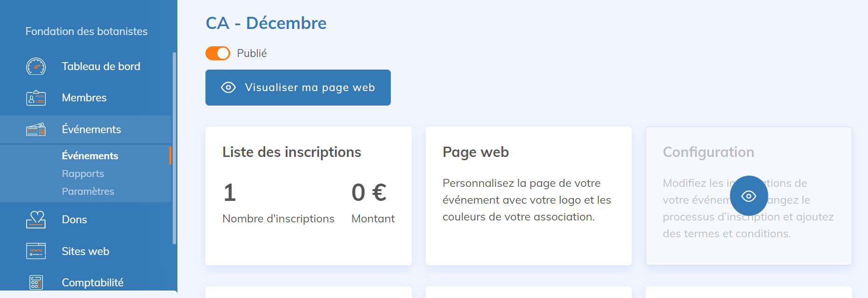Collapse the Événements sidebar section
This screenshot has height=298, width=868.
[x=92, y=129]
